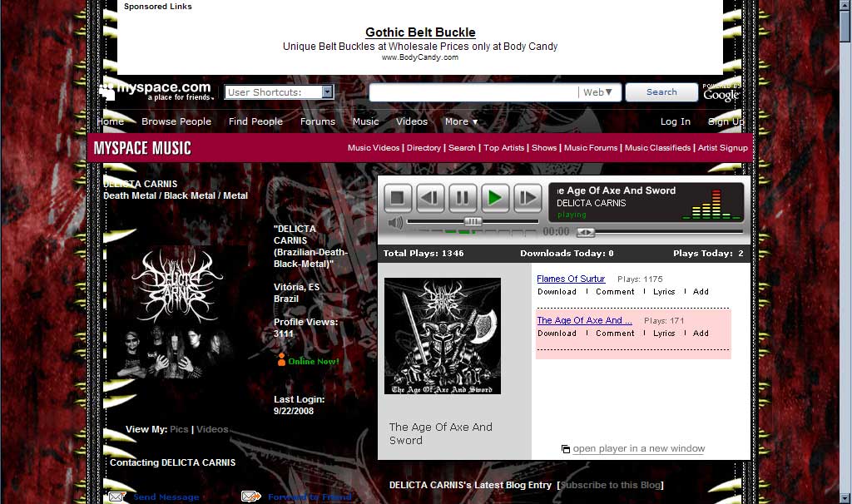The width and height of the screenshot is (852, 504).
Task: Click the Sign Up link
Action: 726,121
